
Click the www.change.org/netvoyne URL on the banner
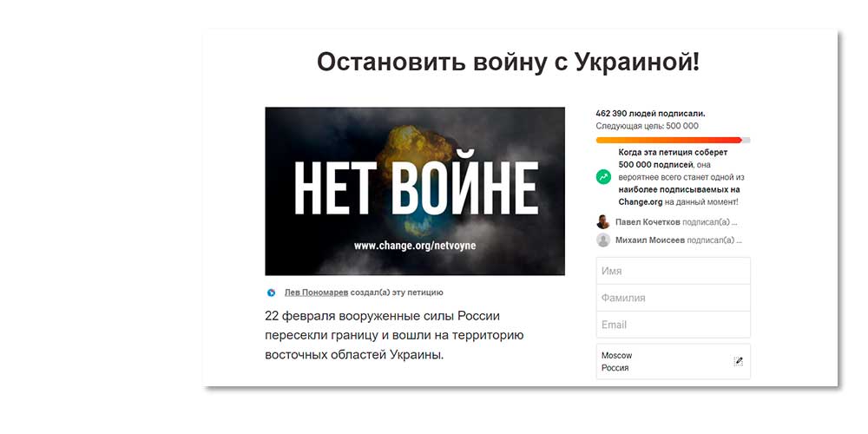coord(415,246)
